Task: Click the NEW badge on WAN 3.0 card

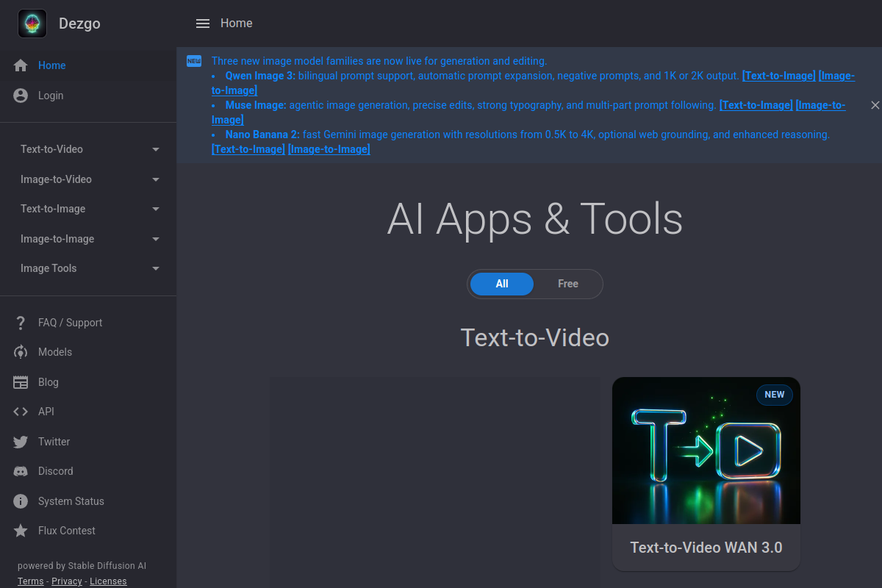Action: pyautogui.click(x=775, y=395)
